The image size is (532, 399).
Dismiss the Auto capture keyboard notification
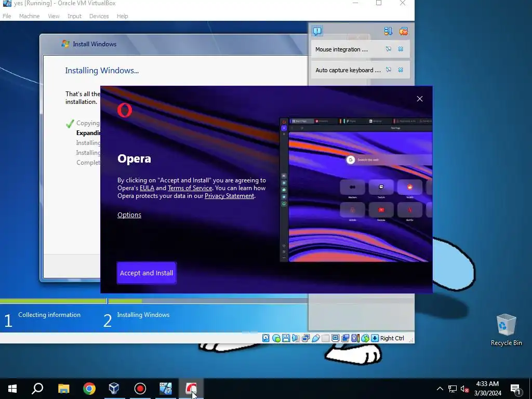pyautogui.click(x=401, y=70)
